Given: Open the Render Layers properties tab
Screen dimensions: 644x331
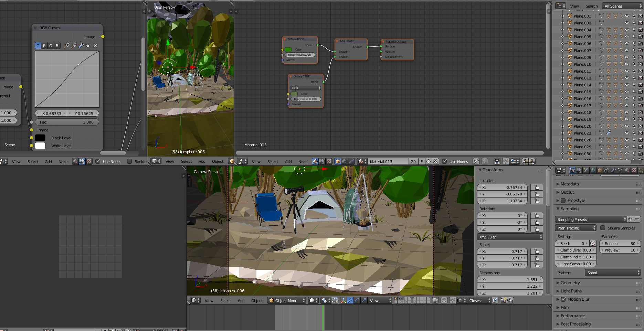Looking at the screenshot, I should pos(579,170).
